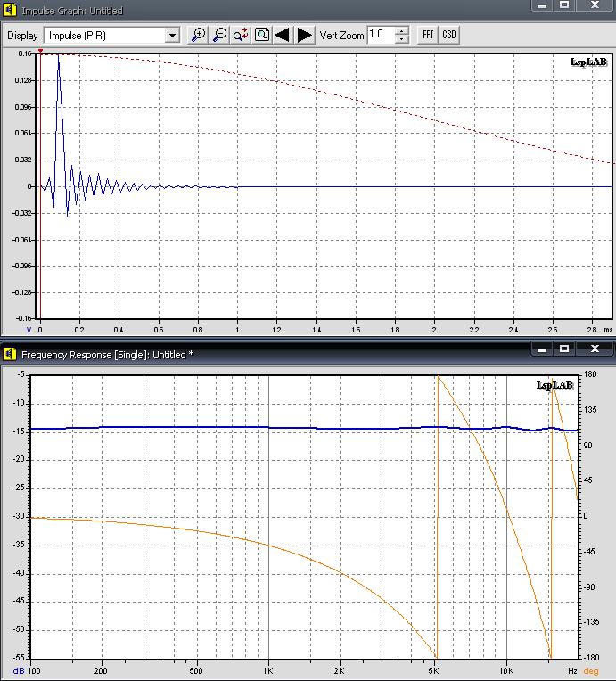This screenshot has width=616, height=681.
Task: Click the 10K label on frequency axis
Action: [505, 670]
